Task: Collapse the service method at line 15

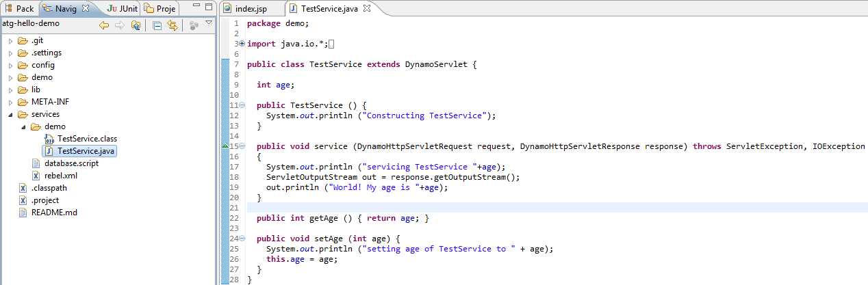Action: pos(242,146)
